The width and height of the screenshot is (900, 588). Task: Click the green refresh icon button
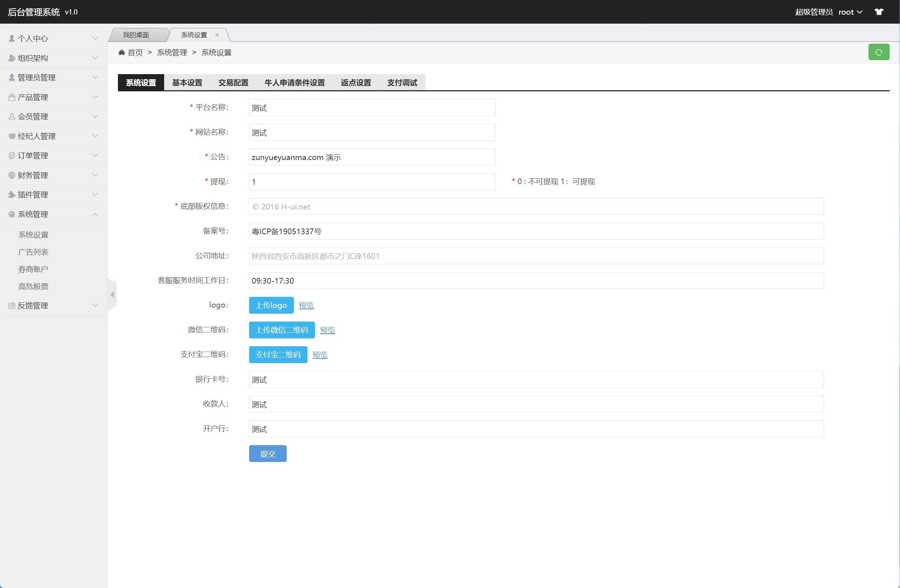878,52
